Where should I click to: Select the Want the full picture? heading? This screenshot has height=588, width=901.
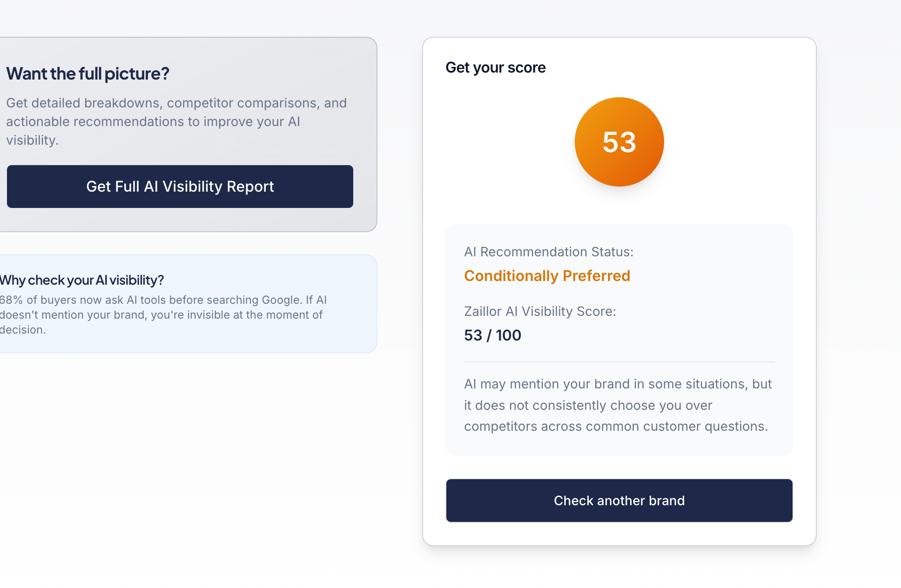(x=88, y=73)
